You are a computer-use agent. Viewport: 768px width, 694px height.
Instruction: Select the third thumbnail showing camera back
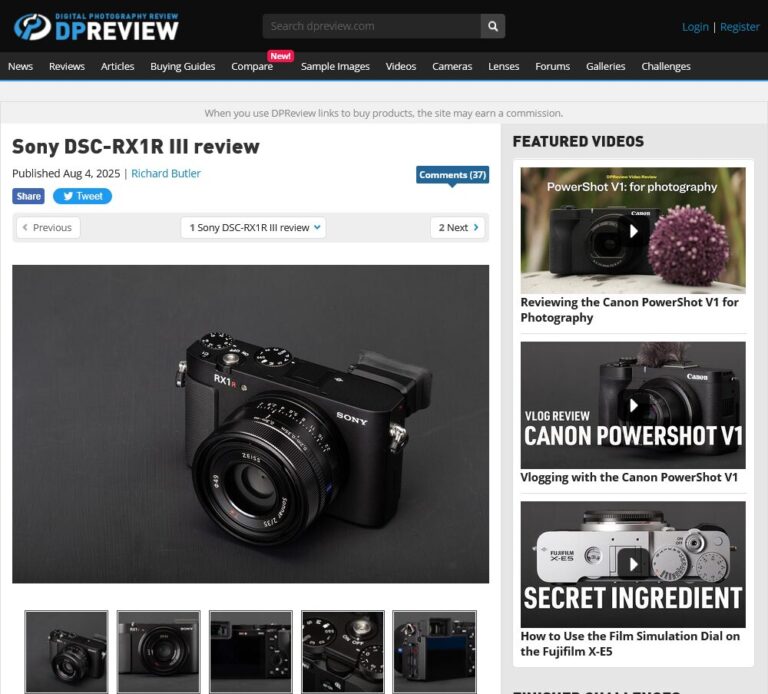pos(250,651)
